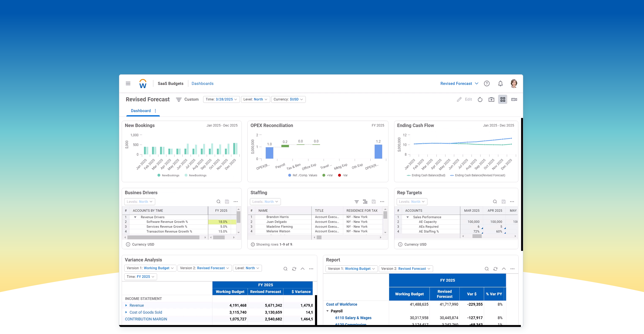Switch to the Dashboard tab

tap(141, 111)
